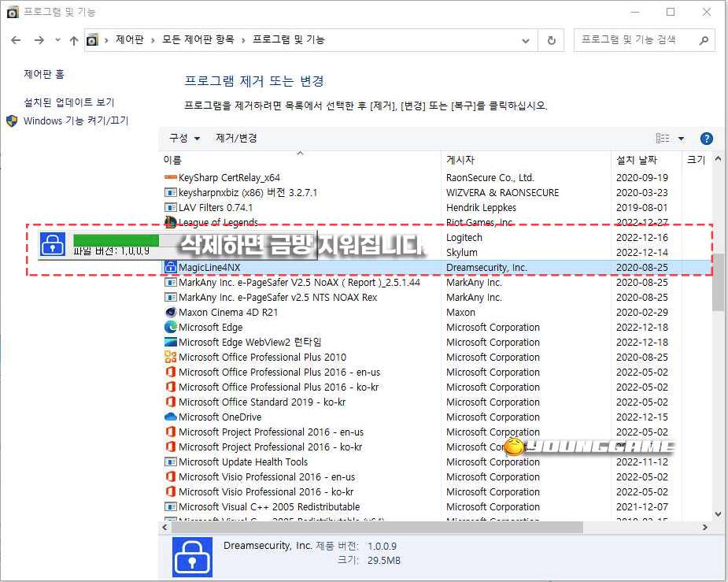
Task: Click Hendrik Leppkes publisher cell
Action: 481,207
